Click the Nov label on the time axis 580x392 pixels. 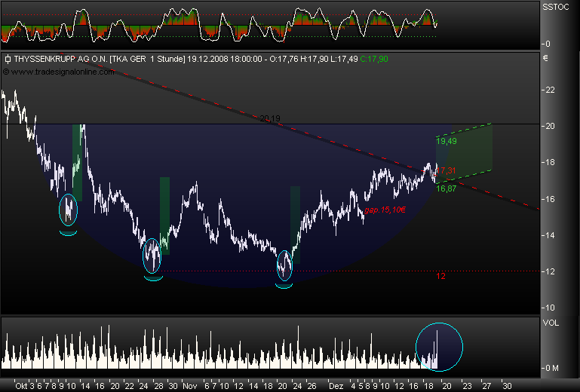tap(191, 385)
